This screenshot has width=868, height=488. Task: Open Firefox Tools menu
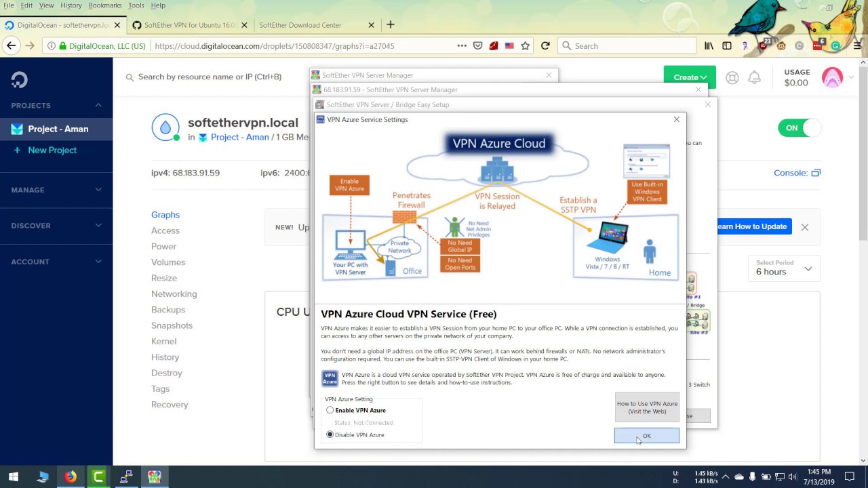[x=136, y=5]
